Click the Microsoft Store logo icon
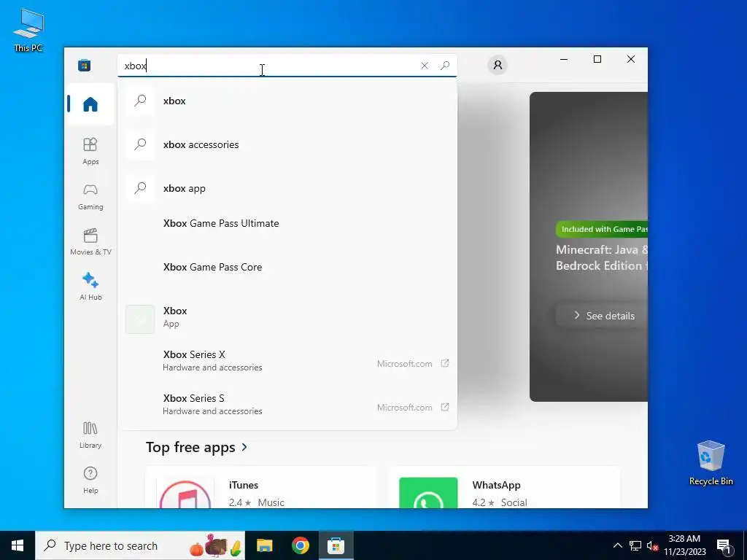This screenshot has height=560, width=747. click(85, 65)
